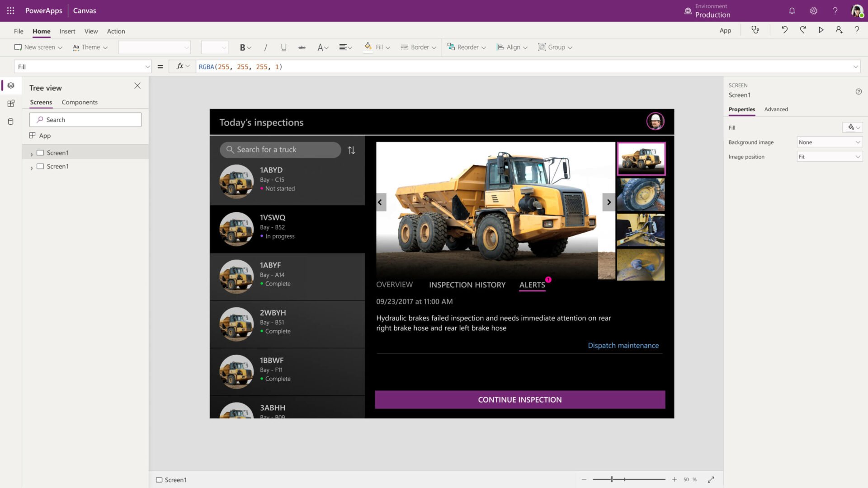This screenshot has width=868, height=488.
Task: Switch to the Insert menu tab
Action: click(67, 31)
